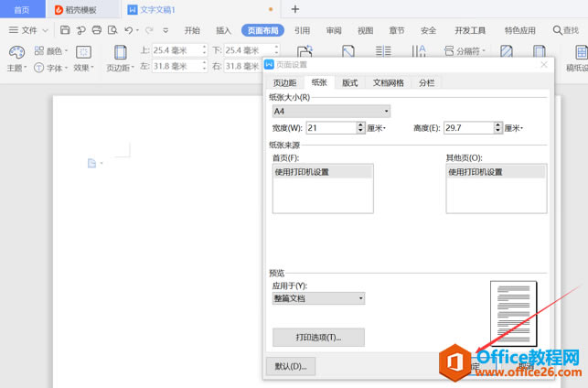Open the 主题 theme palette icon
588x388 pixels.
click(16, 54)
